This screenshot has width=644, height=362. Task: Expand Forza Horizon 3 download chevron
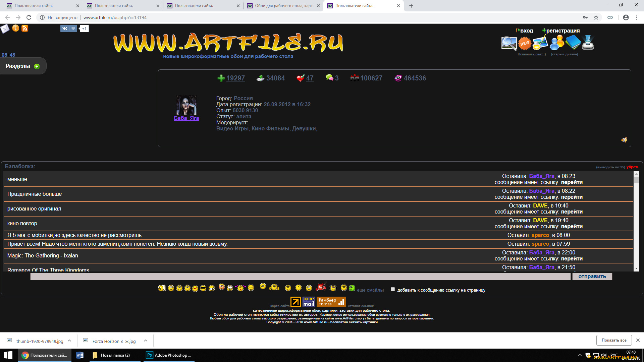(146, 341)
